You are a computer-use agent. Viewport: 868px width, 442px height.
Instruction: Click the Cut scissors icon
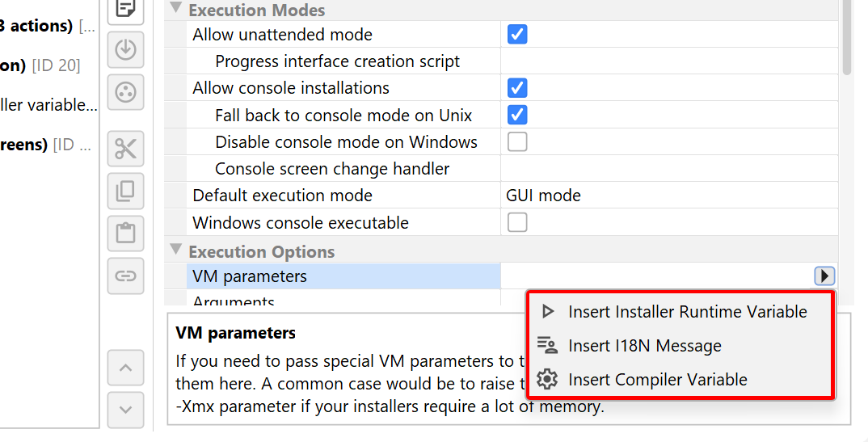(125, 149)
